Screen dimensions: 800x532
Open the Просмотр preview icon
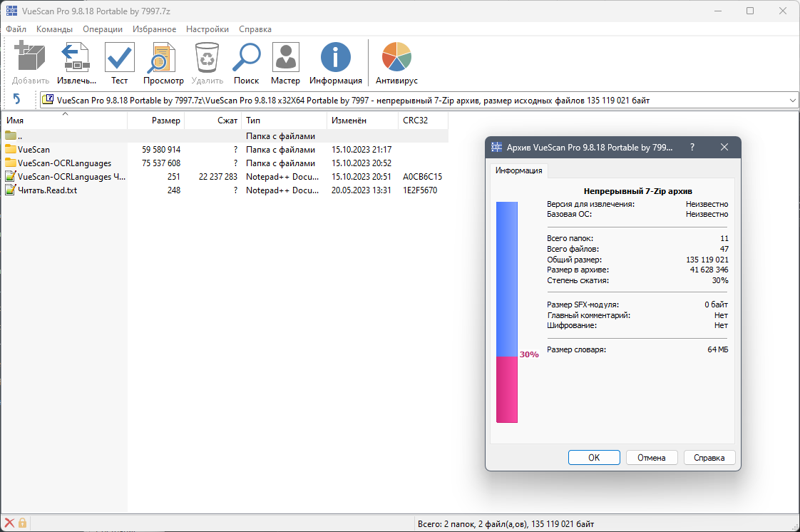(163, 57)
